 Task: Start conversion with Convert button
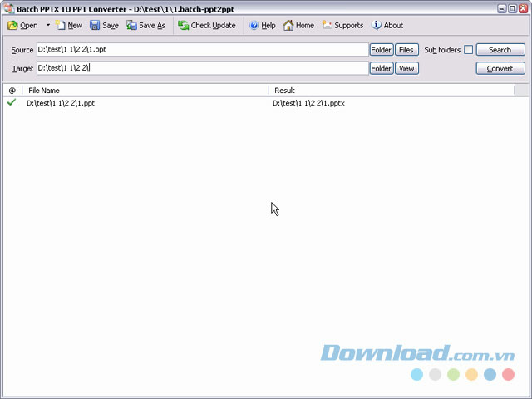click(500, 68)
